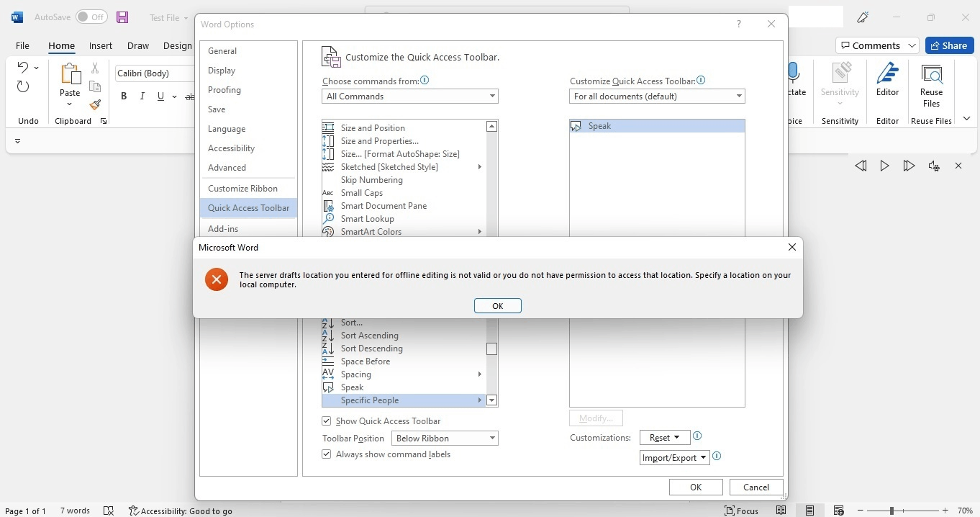Click the Previous paragraph speak control icon

(861, 166)
